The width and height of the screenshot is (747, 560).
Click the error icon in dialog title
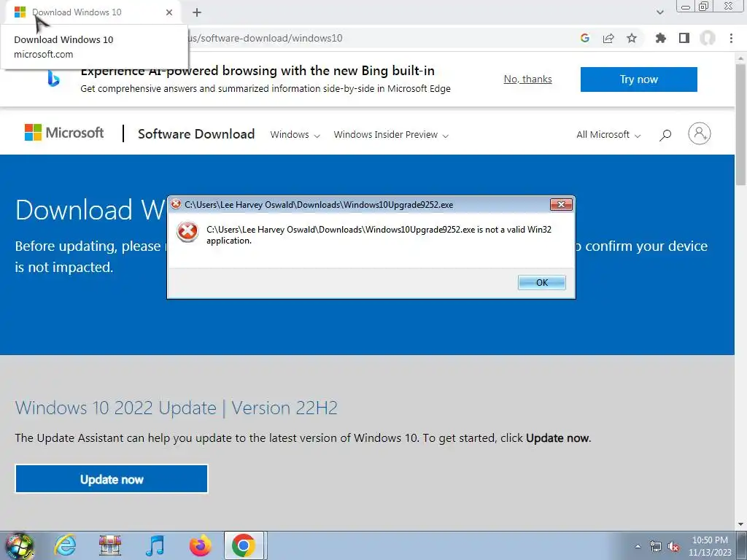pos(176,204)
